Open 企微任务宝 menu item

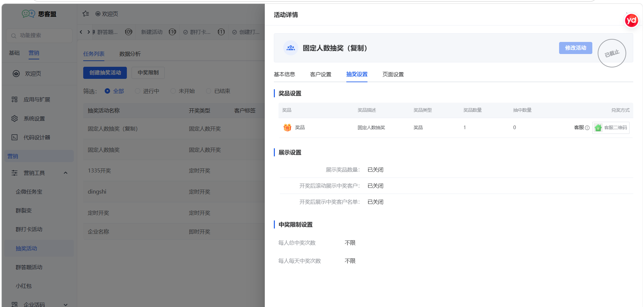click(x=29, y=192)
